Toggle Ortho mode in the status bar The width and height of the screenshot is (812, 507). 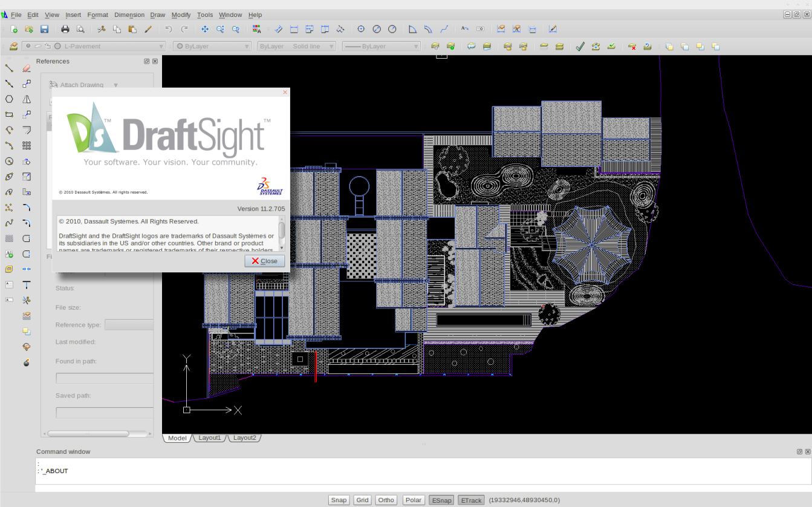click(386, 500)
